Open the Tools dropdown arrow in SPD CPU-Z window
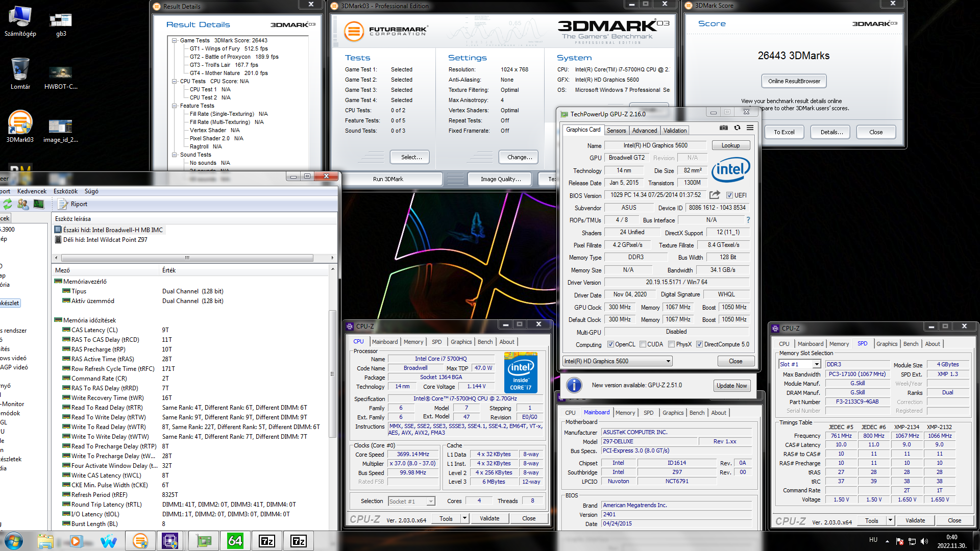980x551 pixels. tap(890, 520)
